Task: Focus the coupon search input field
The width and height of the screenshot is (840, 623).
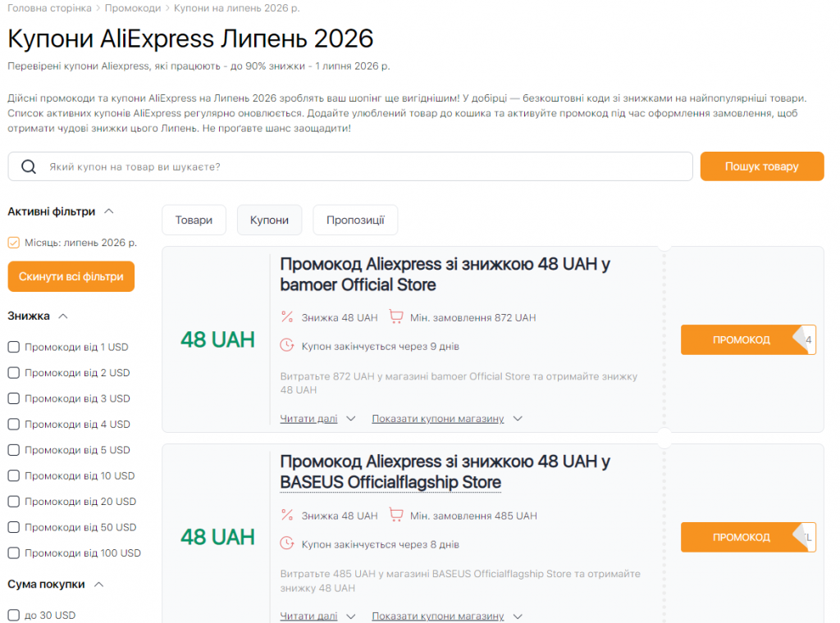Action: [x=350, y=166]
